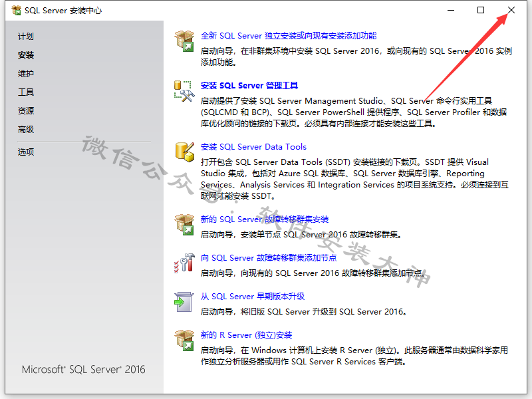The width and height of the screenshot is (532, 399).
Task: Open 新的 R Server (独立)安装 link
Action: point(246,335)
